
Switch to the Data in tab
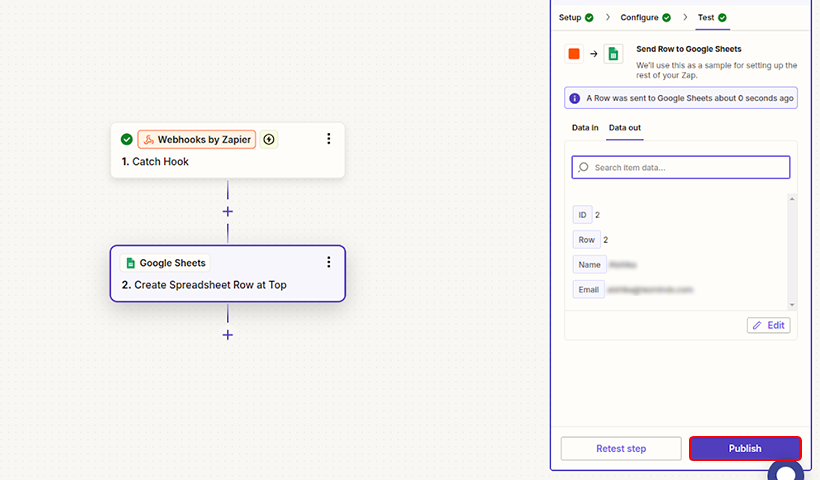pyautogui.click(x=585, y=128)
